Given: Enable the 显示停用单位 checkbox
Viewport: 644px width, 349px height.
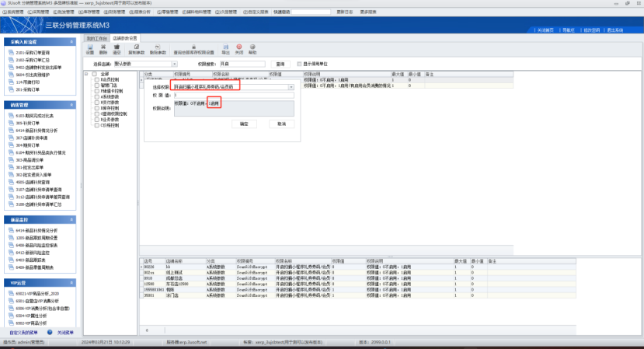Looking at the screenshot, I should [299, 65].
